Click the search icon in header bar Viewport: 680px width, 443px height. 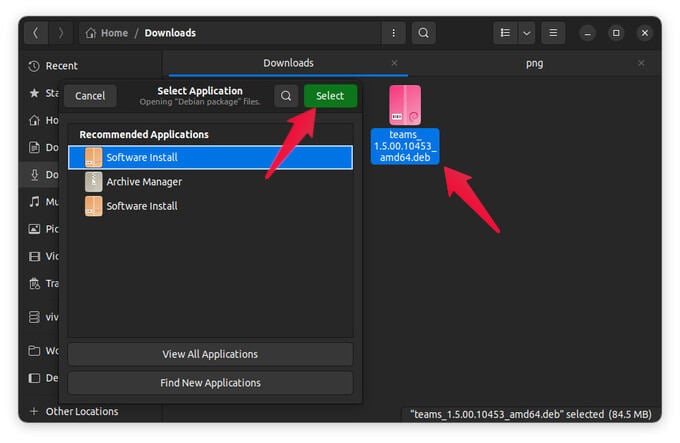coord(423,33)
